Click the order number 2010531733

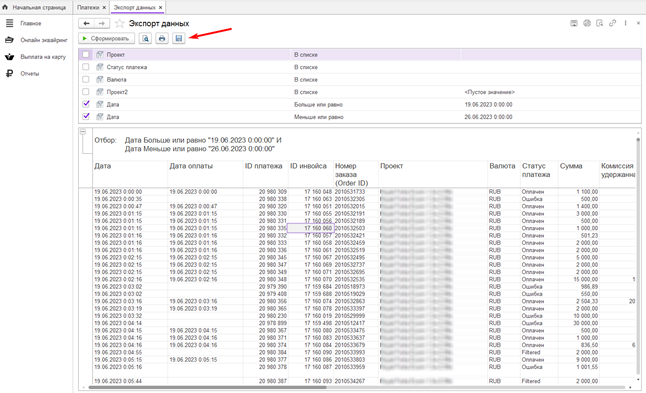click(349, 192)
